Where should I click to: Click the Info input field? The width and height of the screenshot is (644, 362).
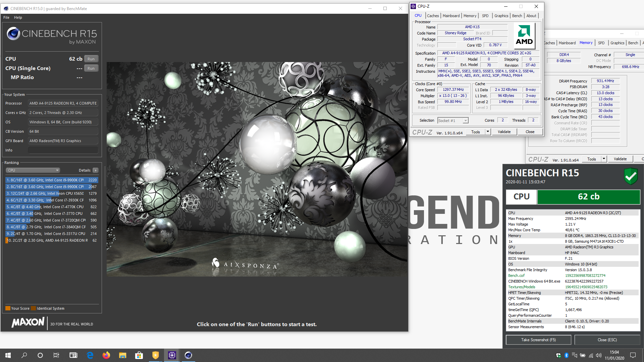63,150
